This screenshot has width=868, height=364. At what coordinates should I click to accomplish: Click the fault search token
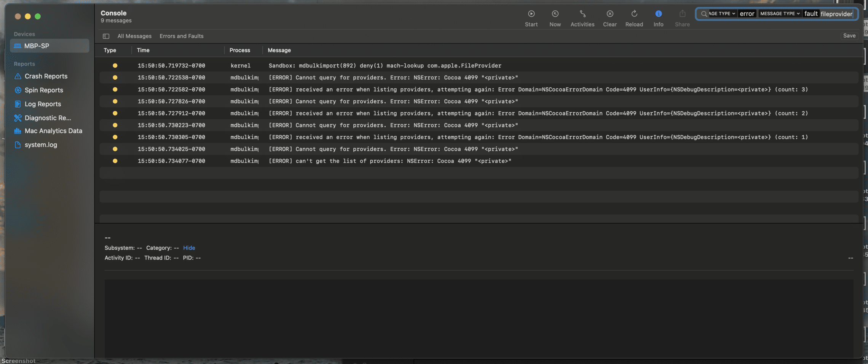click(811, 14)
